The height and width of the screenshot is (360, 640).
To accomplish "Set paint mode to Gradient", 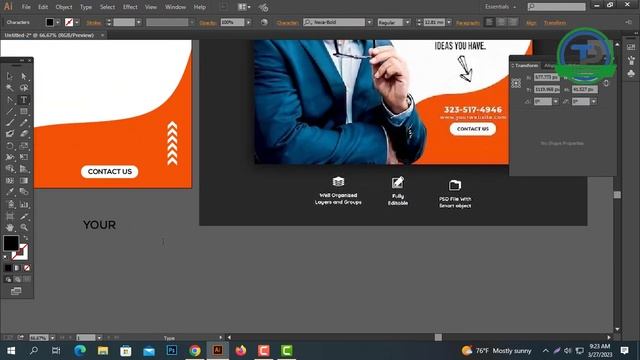I will pos(17,268).
